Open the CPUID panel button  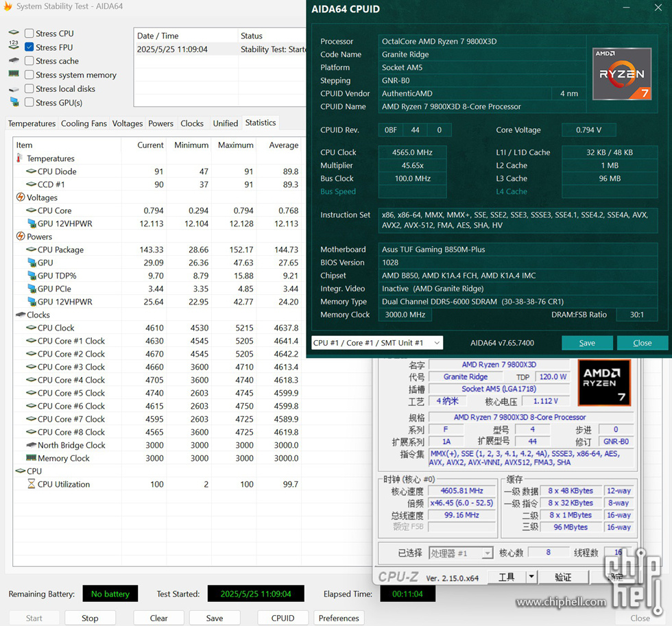[283, 618]
